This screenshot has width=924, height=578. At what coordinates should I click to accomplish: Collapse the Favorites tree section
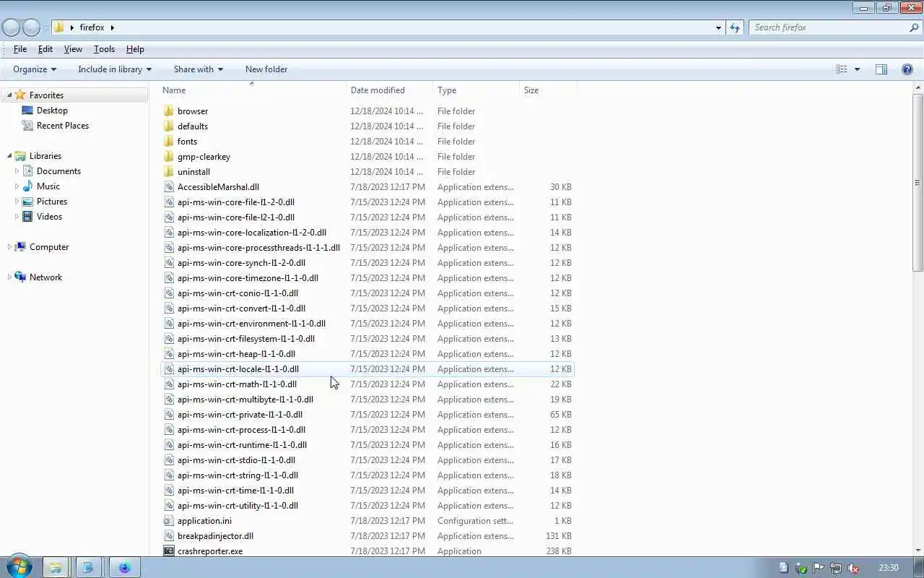coord(9,95)
